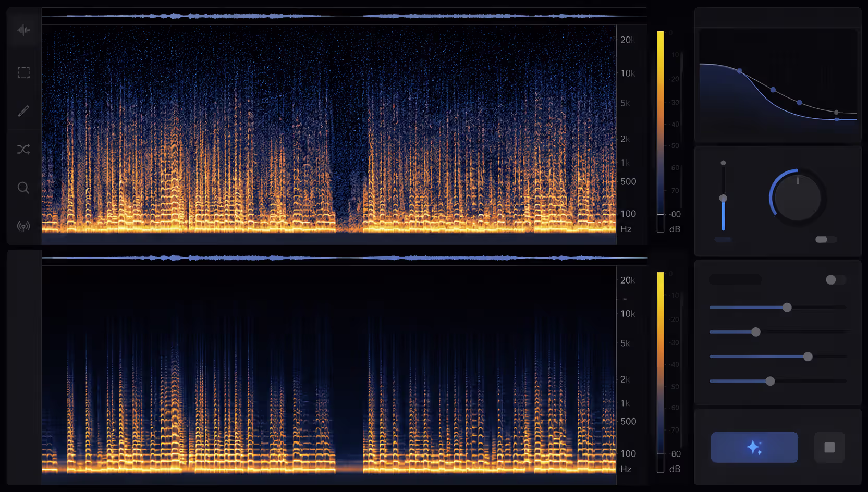Open the magnifier zoom tool

pyautogui.click(x=23, y=188)
